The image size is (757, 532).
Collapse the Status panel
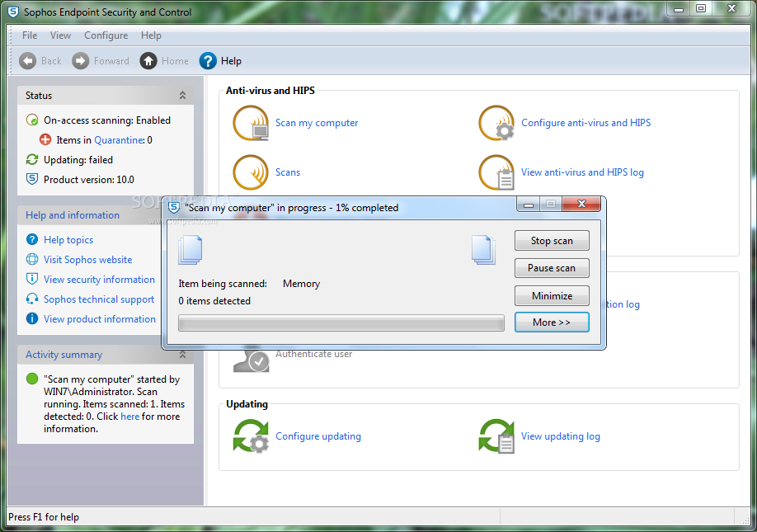tap(182, 95)
